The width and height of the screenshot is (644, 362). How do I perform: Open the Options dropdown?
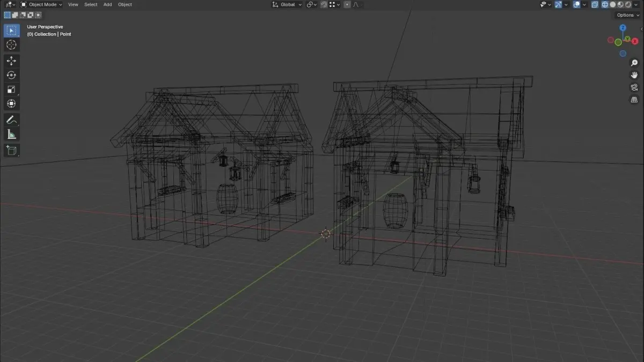tap(628, 15)
